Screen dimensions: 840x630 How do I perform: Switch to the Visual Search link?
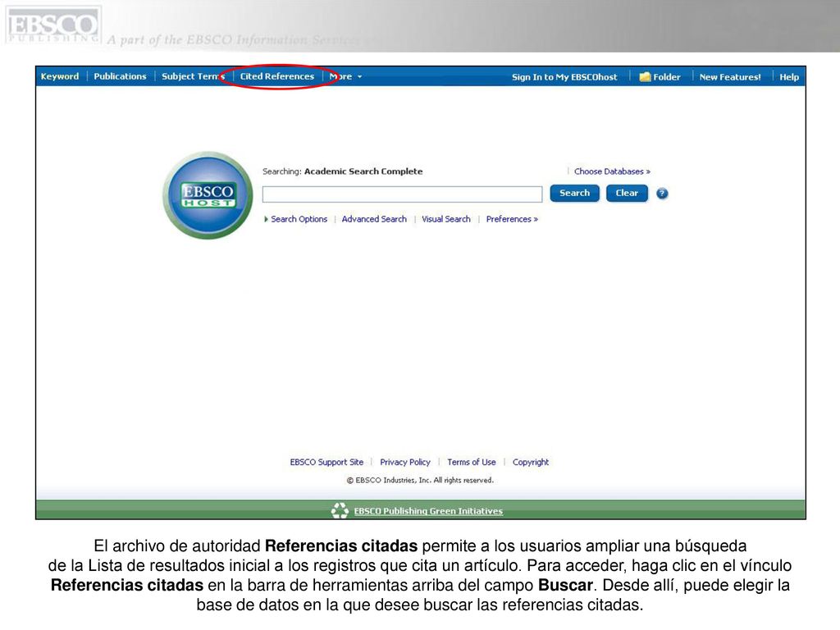445,219
